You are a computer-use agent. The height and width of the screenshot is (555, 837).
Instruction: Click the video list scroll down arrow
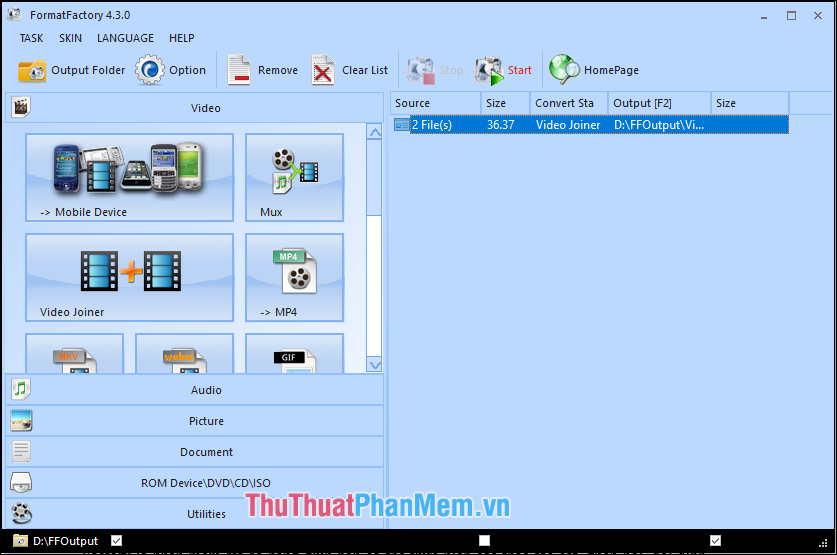pos(374,365)
